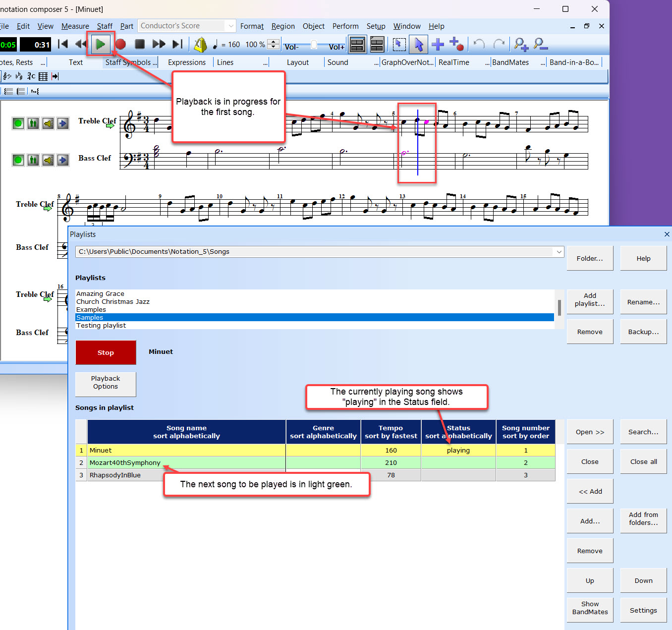Click the green Play button in the toolbar
672x630 pixels.
click(101, 45)
